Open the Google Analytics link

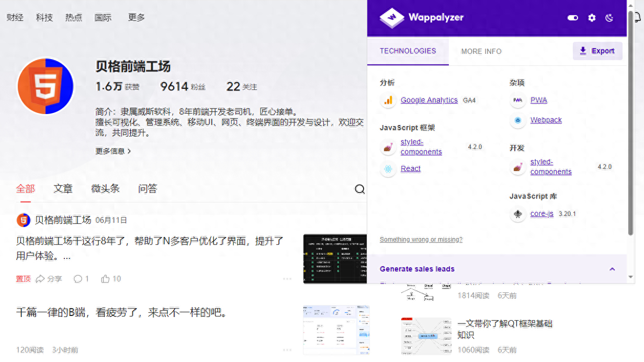(429, 100)
